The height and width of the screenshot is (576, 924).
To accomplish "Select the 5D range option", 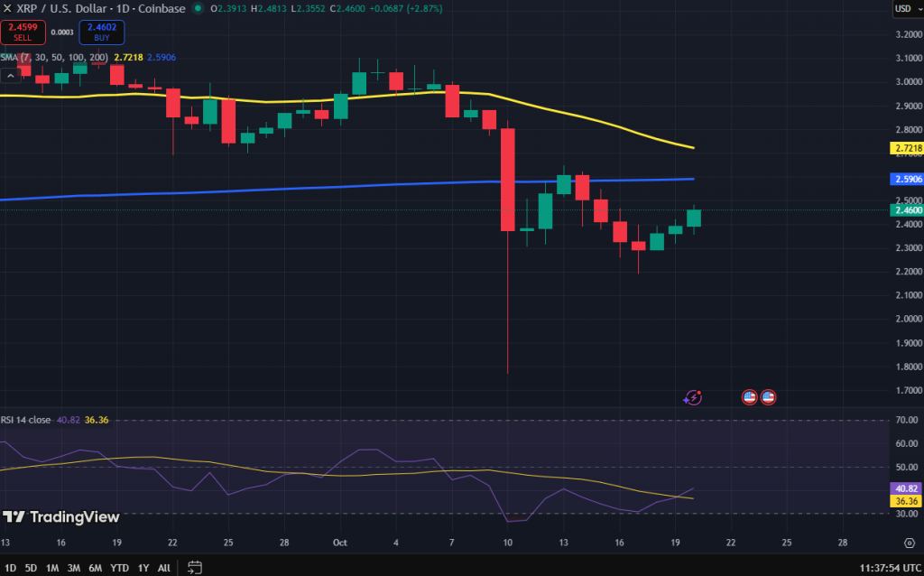I will [31, 568].
